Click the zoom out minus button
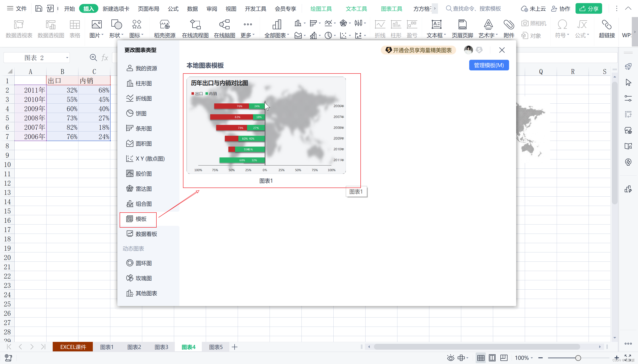 click(541, 358)
